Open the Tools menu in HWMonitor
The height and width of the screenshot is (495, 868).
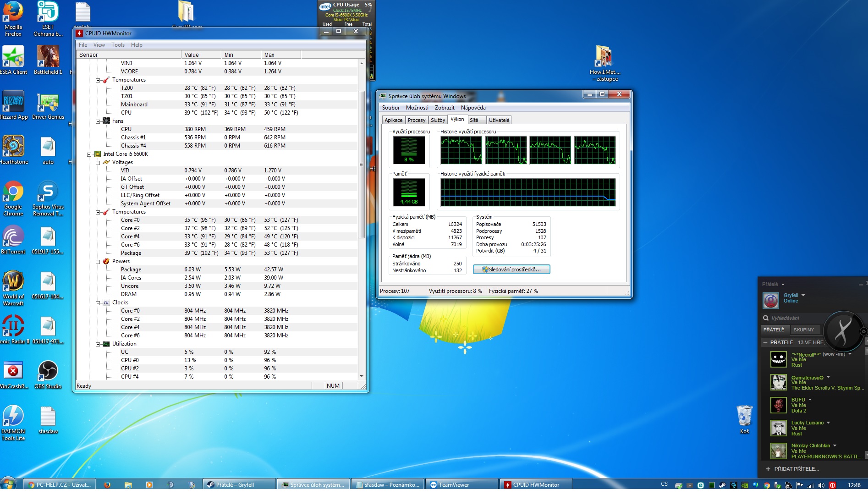point(118,45)
